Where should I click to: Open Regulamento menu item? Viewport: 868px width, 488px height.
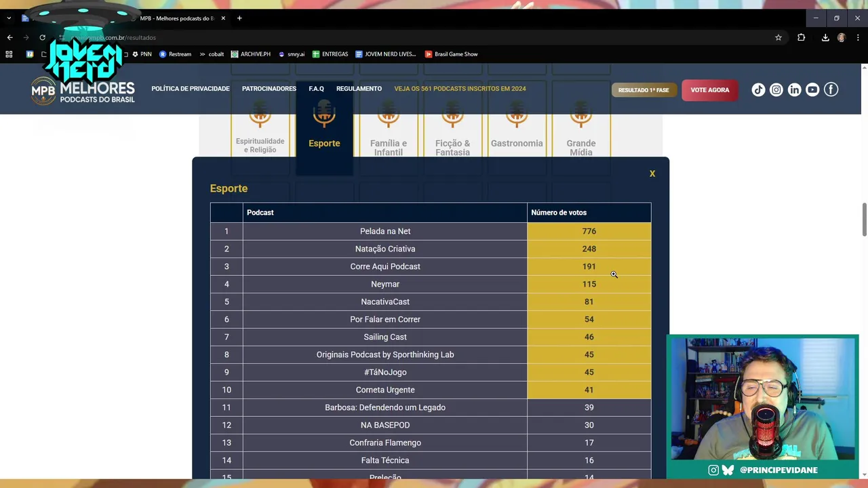[359, 89]
